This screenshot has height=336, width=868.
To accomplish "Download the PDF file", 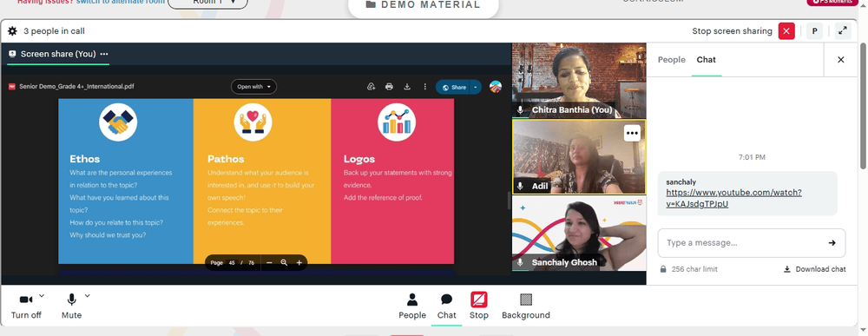I will 407,86.
